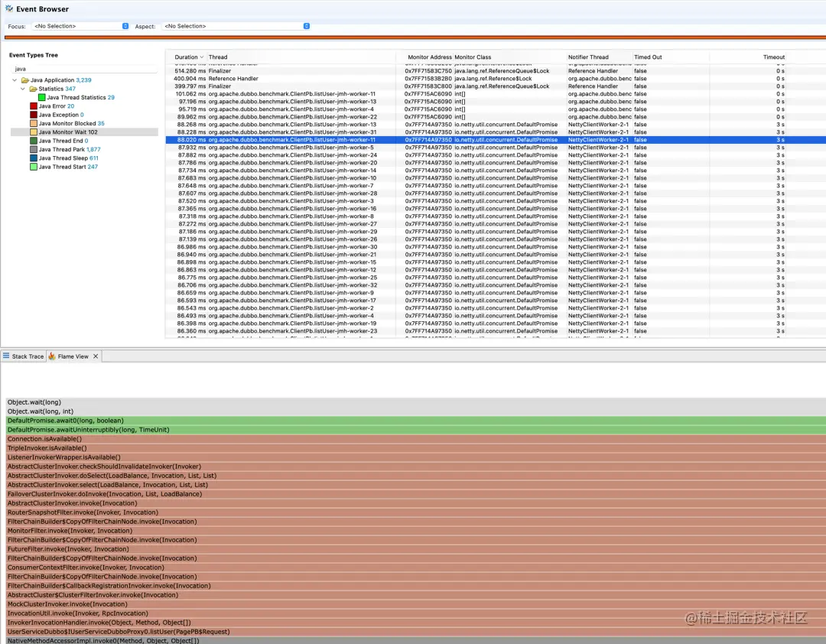Screen dimensions: 826x644
Task: Click the Java Thread Sleep color icon
Action: (34, 158)
